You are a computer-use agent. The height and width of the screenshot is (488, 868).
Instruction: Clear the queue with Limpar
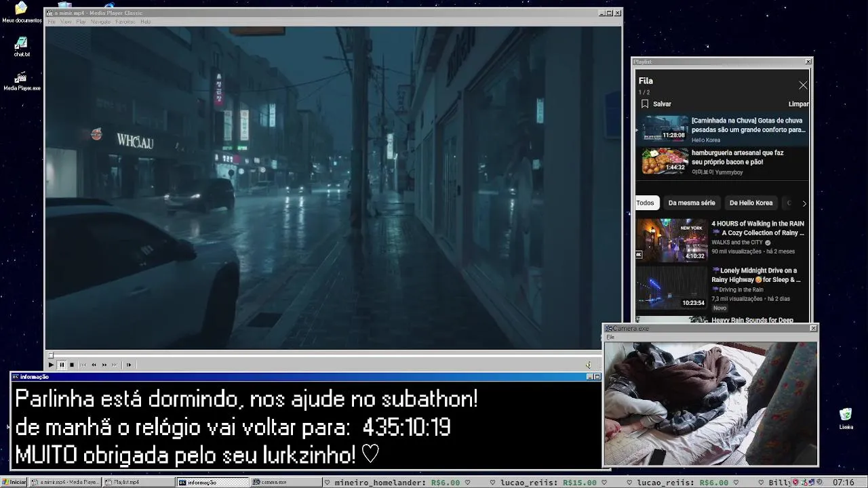coord(798,104)
